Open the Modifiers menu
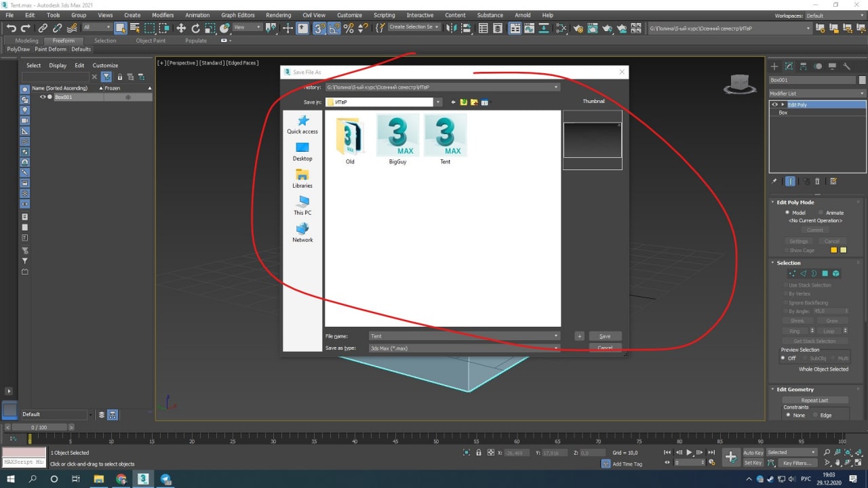The height and width of the screenshot is (488, 868). [x=163, y=15]
